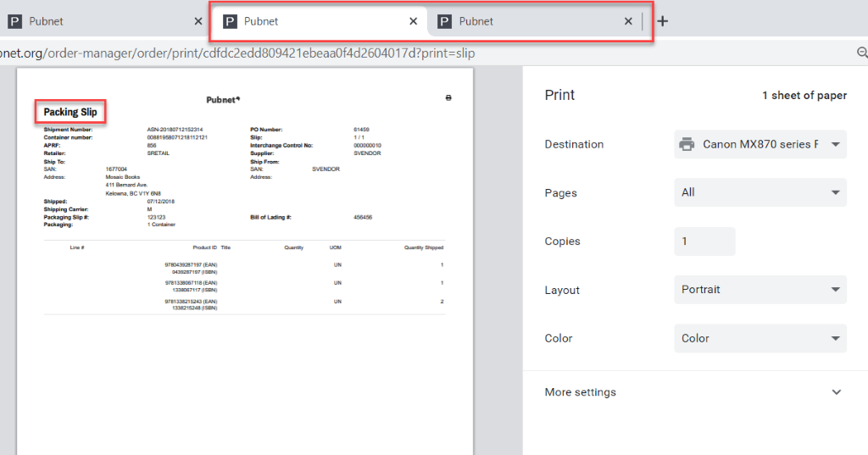The height and width of the screenshot is (455, 868).
Task: Open the Color mode dropdown
Action: point(759,338)
